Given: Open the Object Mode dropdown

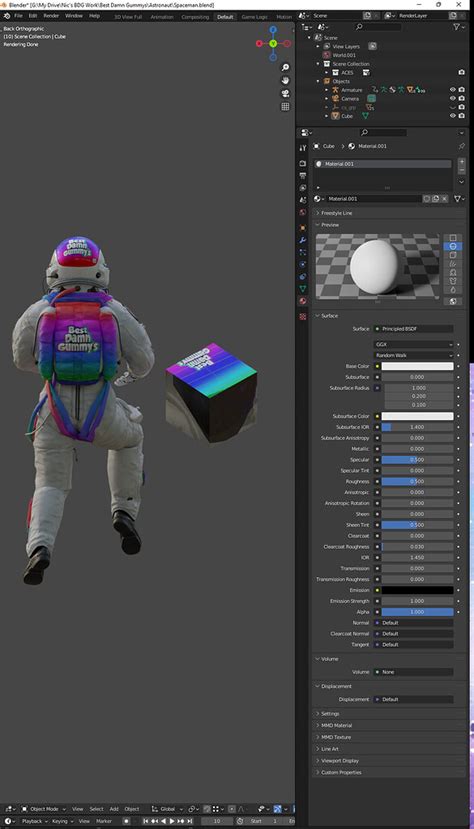Looking at the screenshot, I should point(43,809).
